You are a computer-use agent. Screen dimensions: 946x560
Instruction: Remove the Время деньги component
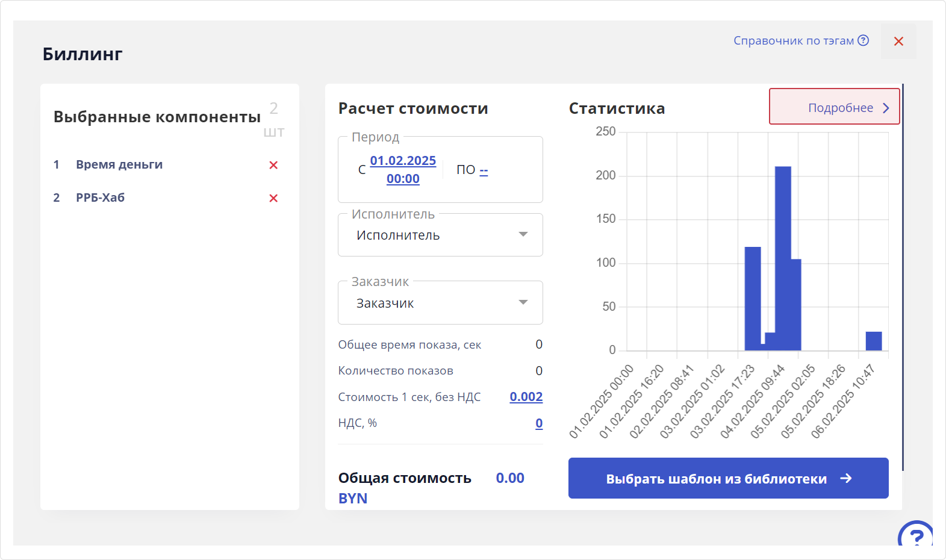[273, 165]
